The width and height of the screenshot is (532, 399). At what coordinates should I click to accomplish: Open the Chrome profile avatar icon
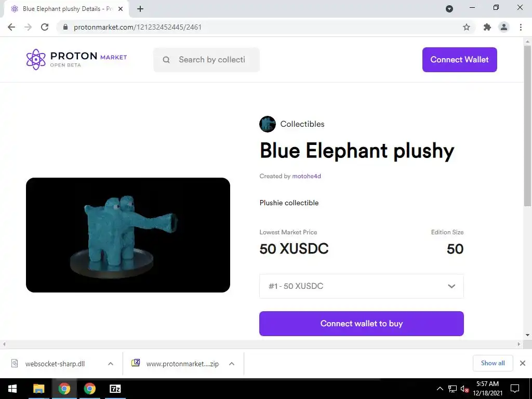pos(504,27)
